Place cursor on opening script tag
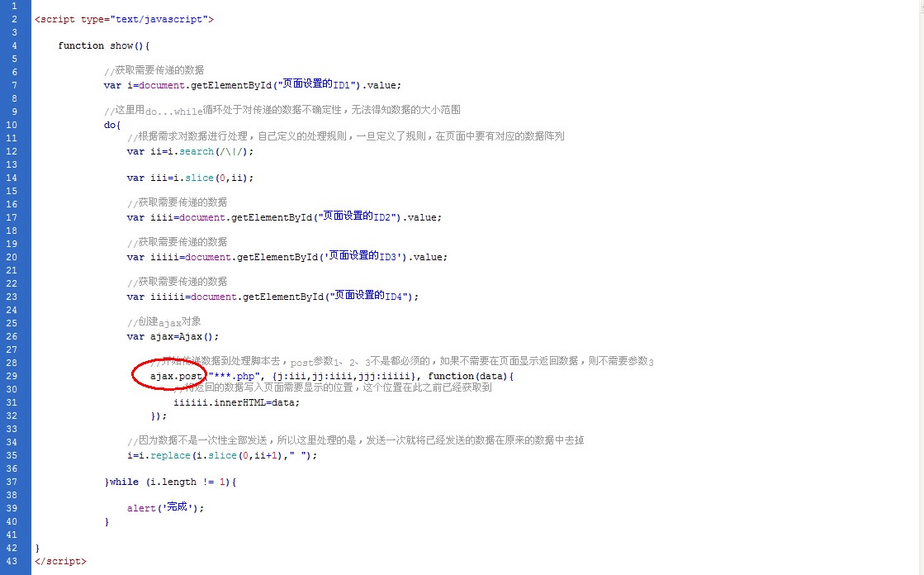Screen dimensions: 924x575 124,19
